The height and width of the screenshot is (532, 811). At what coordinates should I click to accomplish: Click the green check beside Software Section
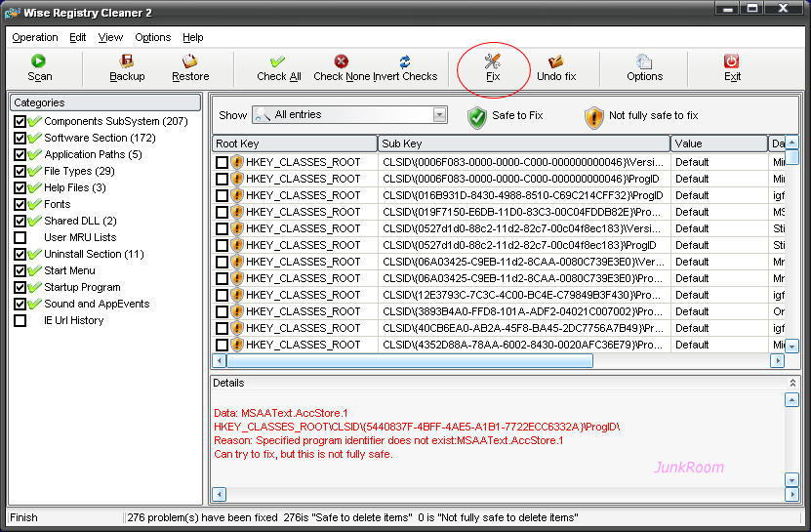tap(35, 139)
